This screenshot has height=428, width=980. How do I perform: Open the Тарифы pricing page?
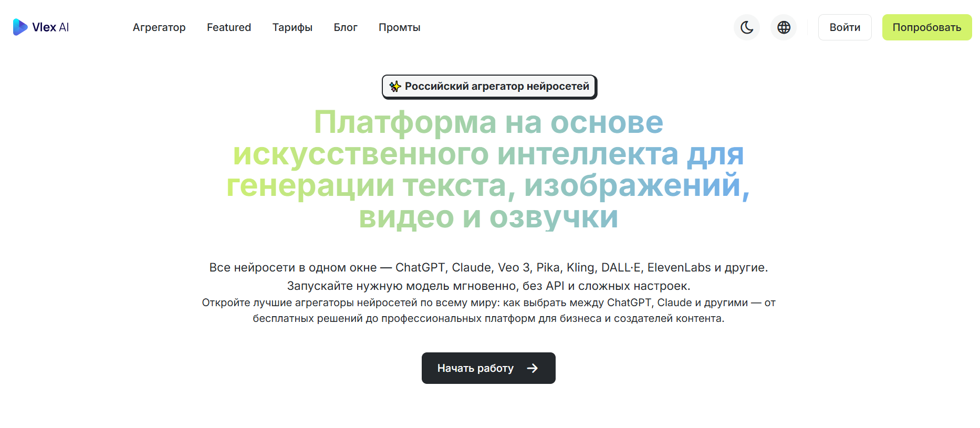[x=292, y=27]
